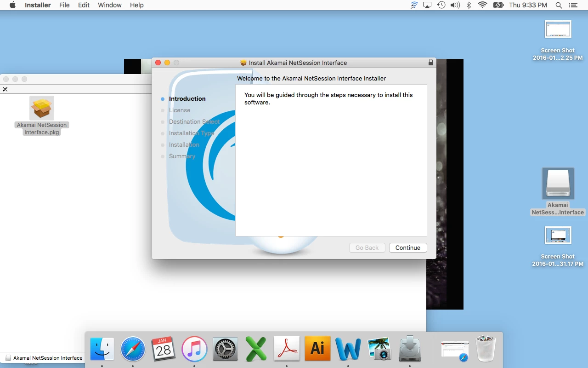Select the Installation Type step
This screenshot has width=588, height=368.
click(x=192, y=133)
